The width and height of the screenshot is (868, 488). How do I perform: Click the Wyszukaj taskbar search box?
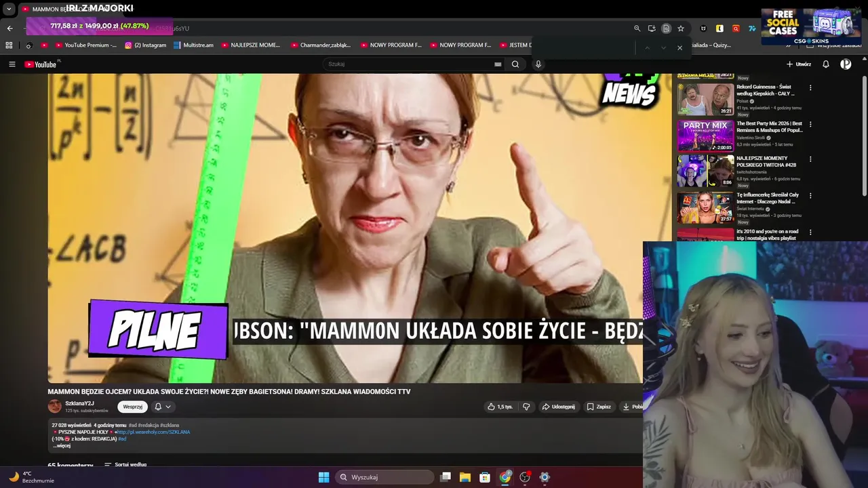pyautogui.click(x=385, y=477)
